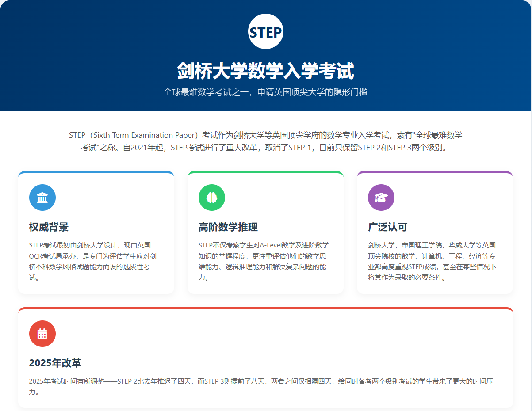
Task: Click the red top border of 2025年改革 card
Action: coord(265,308)
